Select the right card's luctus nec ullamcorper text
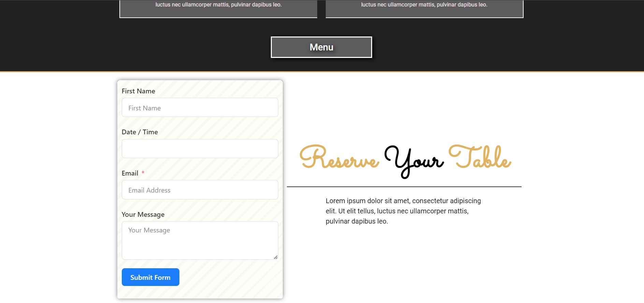Viewport: 644px width, 303px height. point(424,5)
